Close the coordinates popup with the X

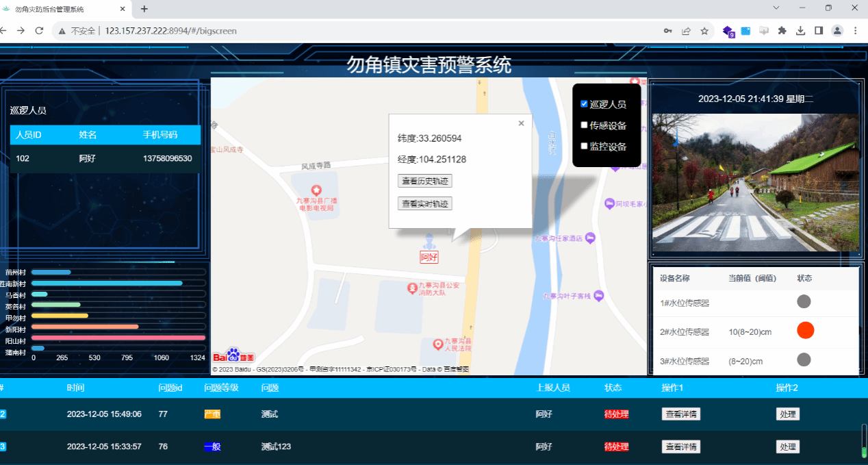click(521, 123)
